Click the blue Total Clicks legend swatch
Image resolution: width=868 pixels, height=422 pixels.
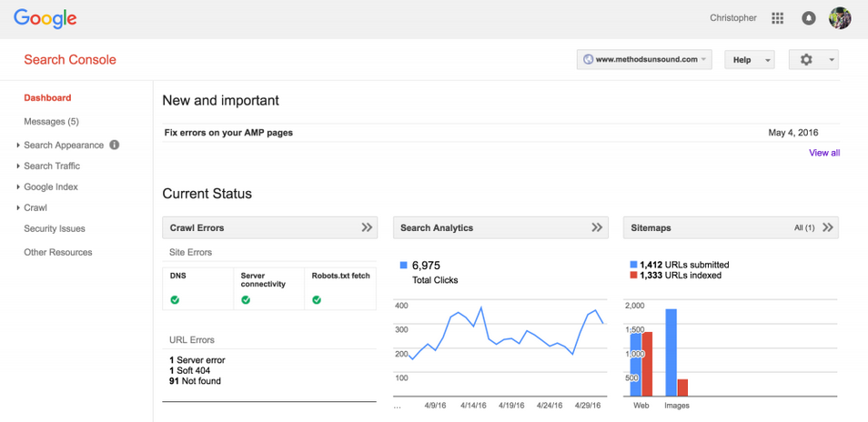coord(403,266)
